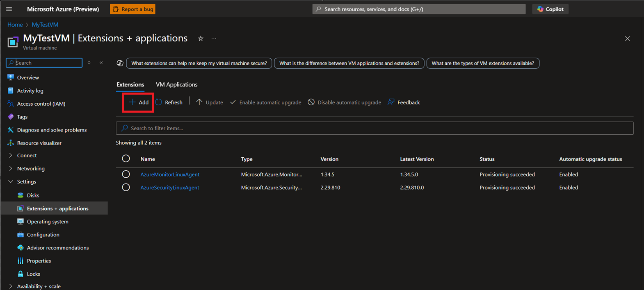Click the MyTestVM virtual machine icon
The height and width of the screenshot is (290, 644).
pyautogui.click(x=13, y=42)
